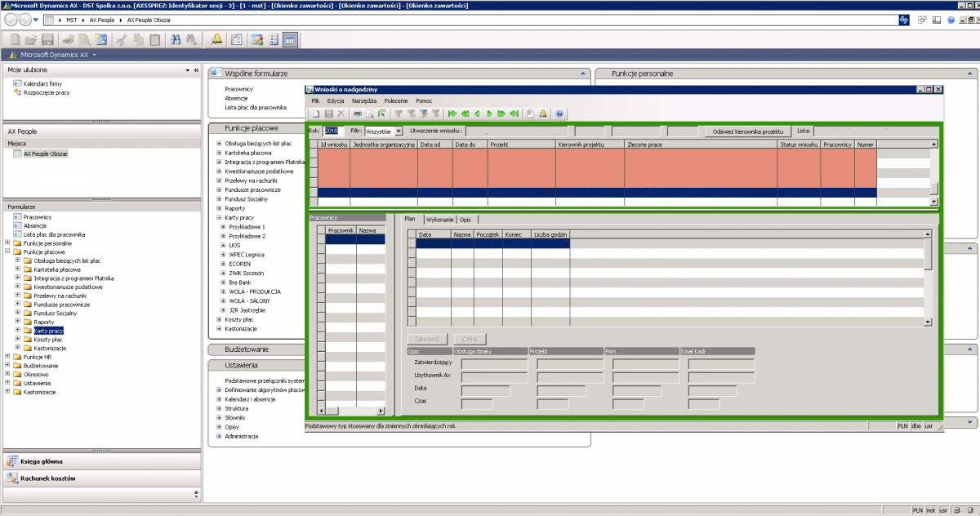This screenshot has height=516, width=980.
Task: Click the binoculars Find icon in main toolbar
Action: (176, 39)
